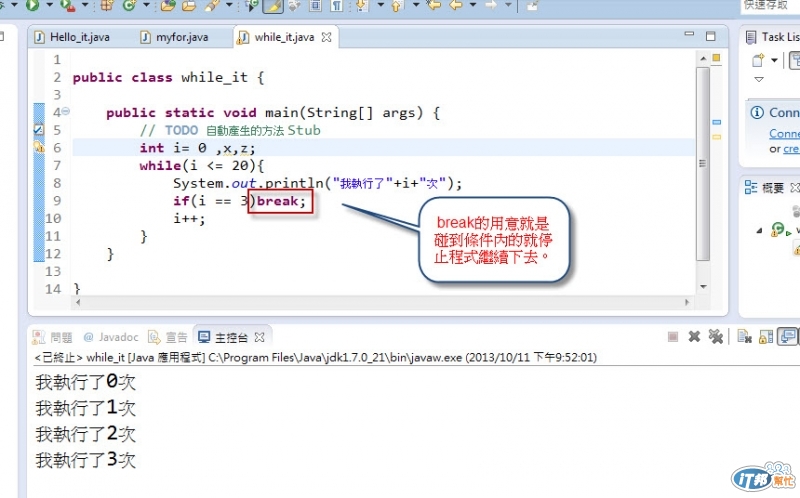The width and height of the screenshot is (800, 498).
Task: Open the 概要 Outline view tab
Action: [x=771, y=188]
